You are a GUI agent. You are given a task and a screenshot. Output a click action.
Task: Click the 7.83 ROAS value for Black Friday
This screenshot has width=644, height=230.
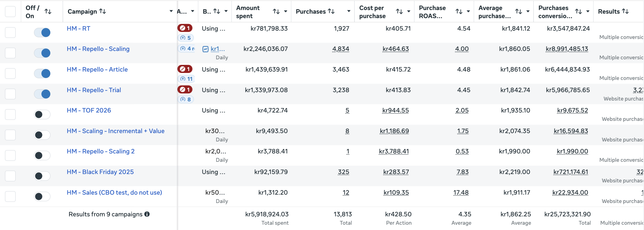[x=463, y=172]
